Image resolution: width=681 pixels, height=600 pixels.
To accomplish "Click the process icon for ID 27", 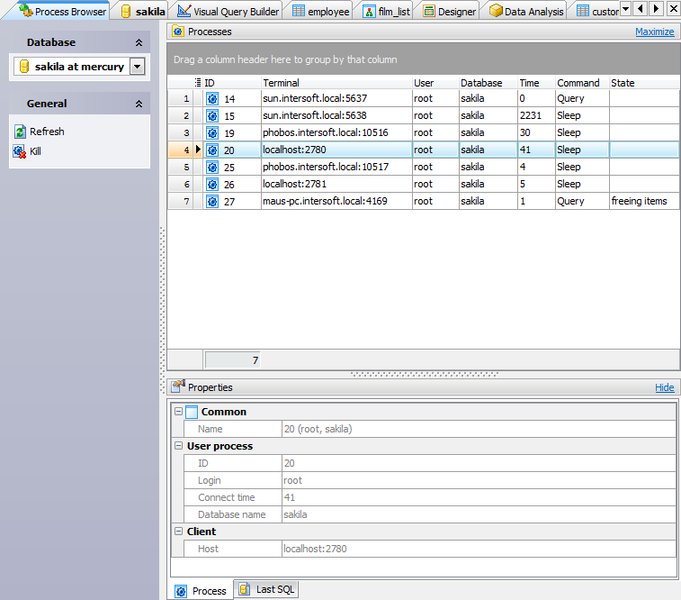I will [x=212, y=201].
